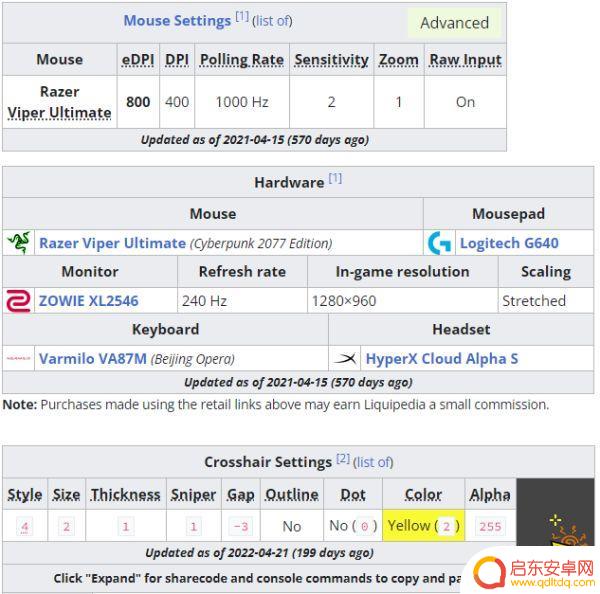Open the Razer Viper Ultimate hardware link

[x=112, y=243]
